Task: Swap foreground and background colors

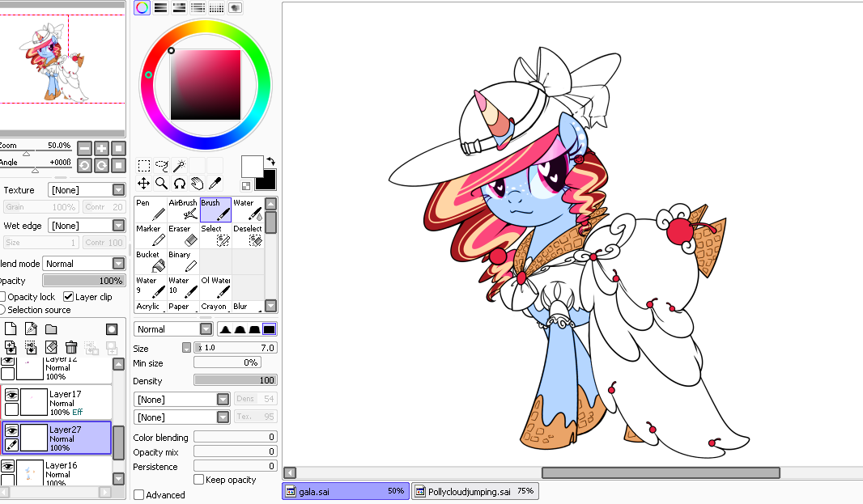Action: point(270,161)
